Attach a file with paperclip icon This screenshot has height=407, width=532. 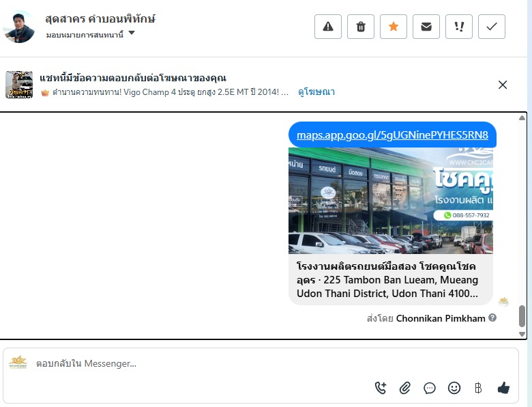pos(405,388)
